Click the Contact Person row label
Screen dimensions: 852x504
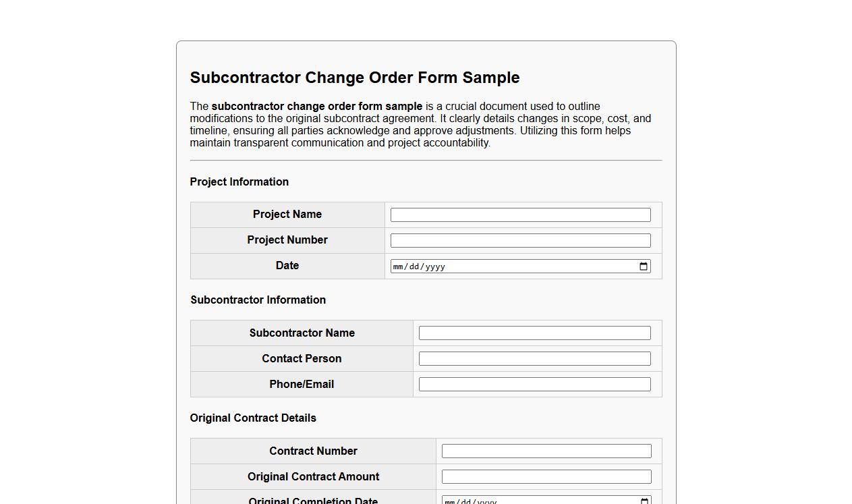[x=302, y=358]
